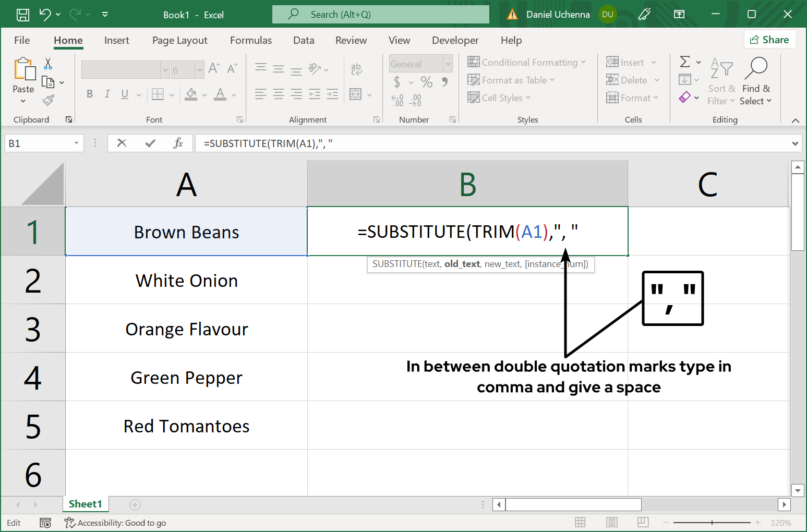
Task: Click the zoom slider in status bar
Action: [712, 522]
